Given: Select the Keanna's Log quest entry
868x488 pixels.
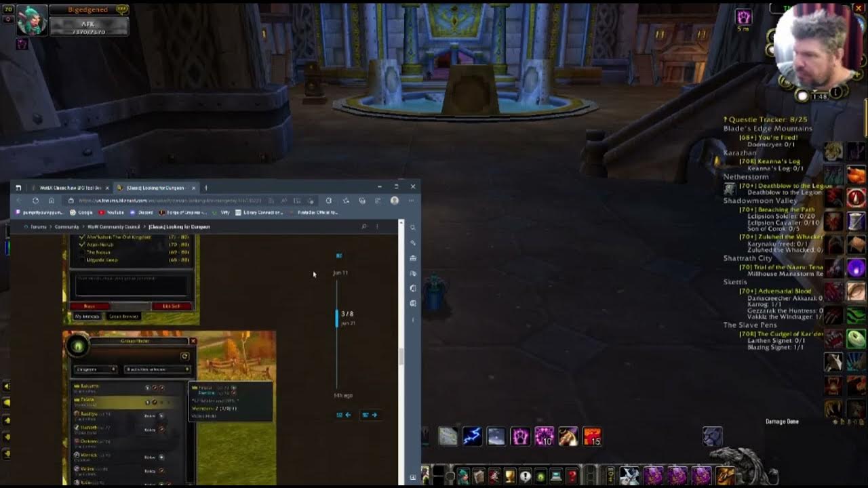Looking at the screenshot, I should click(770, 161).
